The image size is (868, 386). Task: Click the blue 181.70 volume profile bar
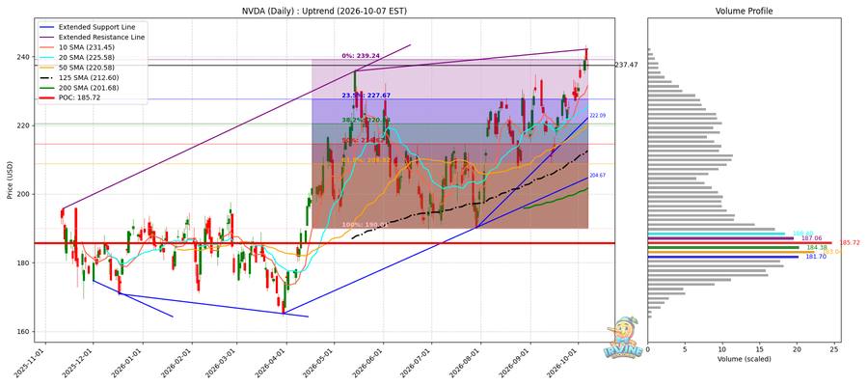click(x=723, y=257)
